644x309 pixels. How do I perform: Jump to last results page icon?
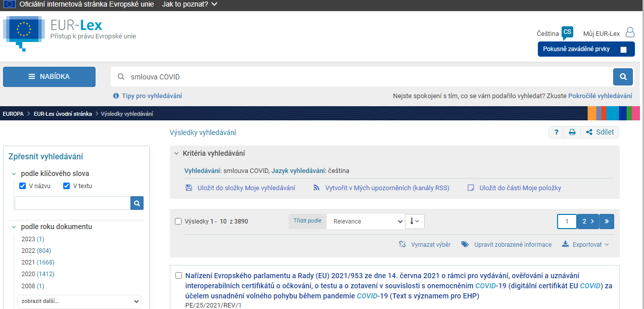(x=607, y=222)
